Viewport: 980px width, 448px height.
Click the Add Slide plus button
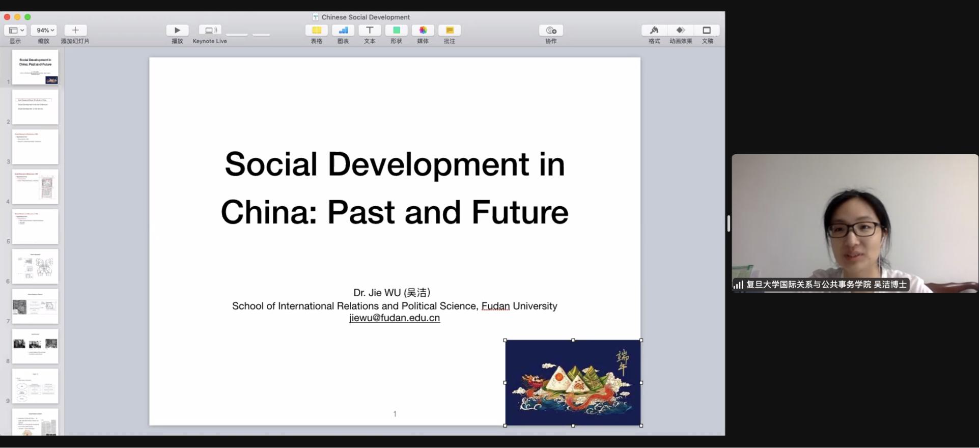[x=75, y=31]
